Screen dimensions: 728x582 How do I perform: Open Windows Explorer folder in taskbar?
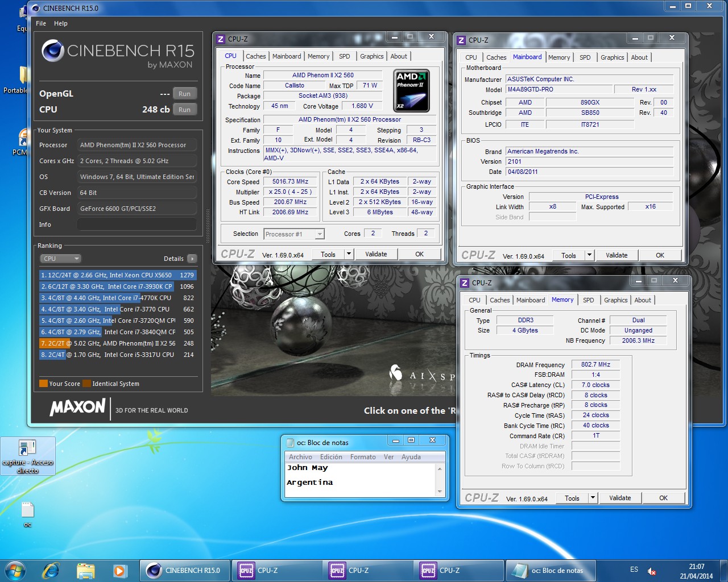point(85,570)
